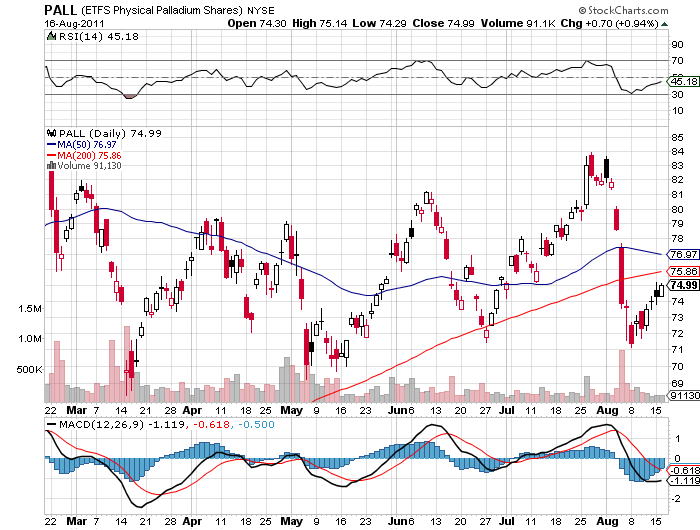This screenshot has width=700, height=530.
Task: Click the -0.618 tag on MACD right axis
Action: 683,470
